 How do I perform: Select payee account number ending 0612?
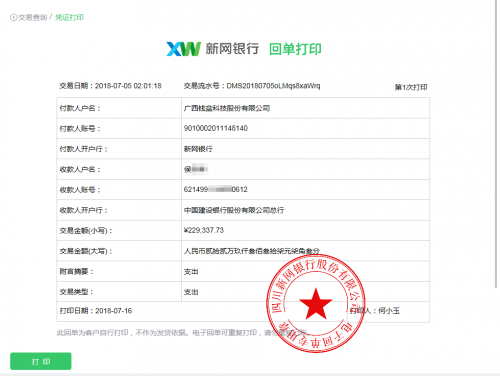click(x=216, y=190)
